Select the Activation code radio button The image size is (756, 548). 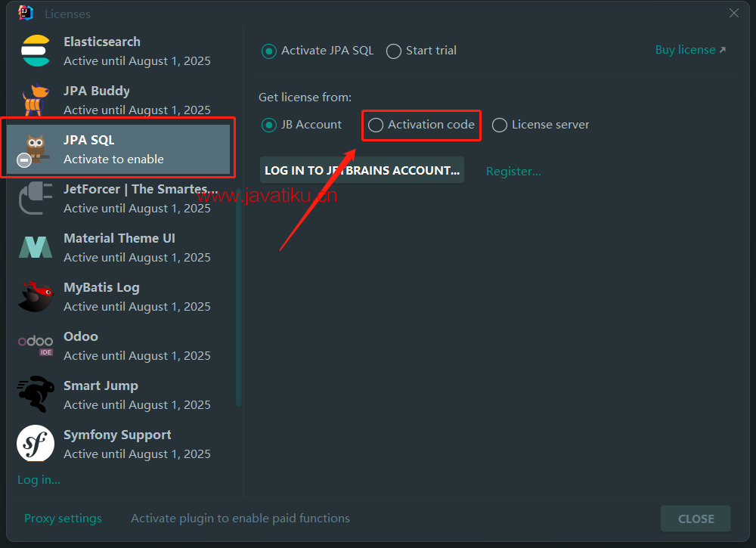[376, 125]
